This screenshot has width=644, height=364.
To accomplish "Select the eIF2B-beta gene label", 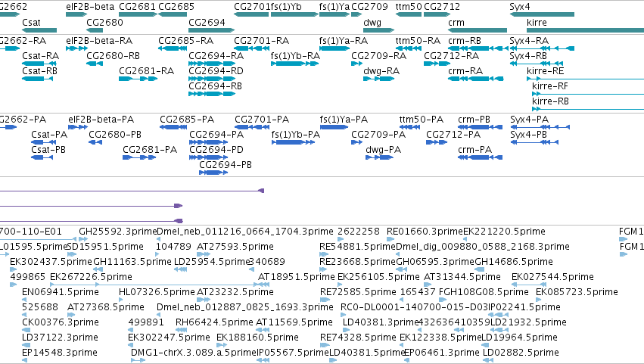I will [x=90, y=7].
